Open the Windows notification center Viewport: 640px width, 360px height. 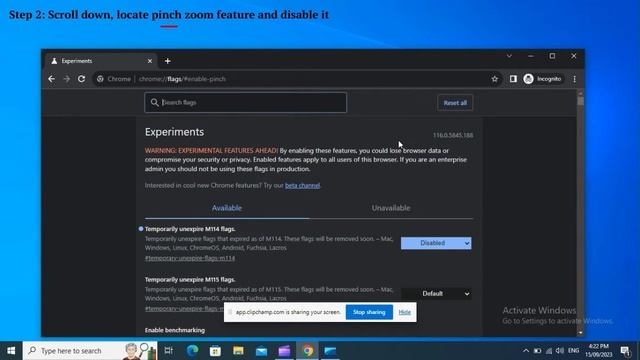(625, 351)
